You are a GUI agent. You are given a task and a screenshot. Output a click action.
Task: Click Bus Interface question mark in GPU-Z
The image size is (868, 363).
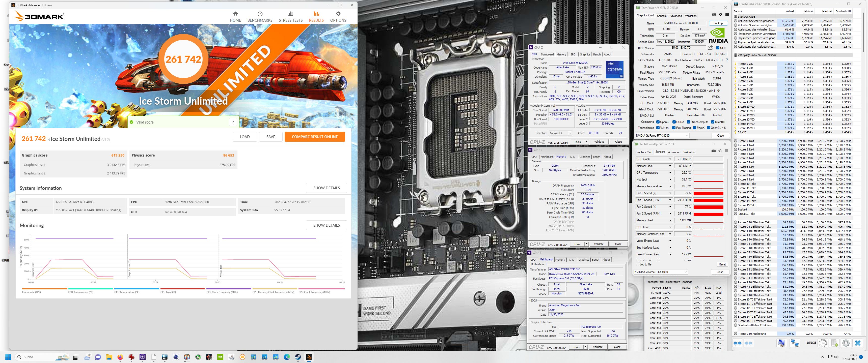coord(727,60)
